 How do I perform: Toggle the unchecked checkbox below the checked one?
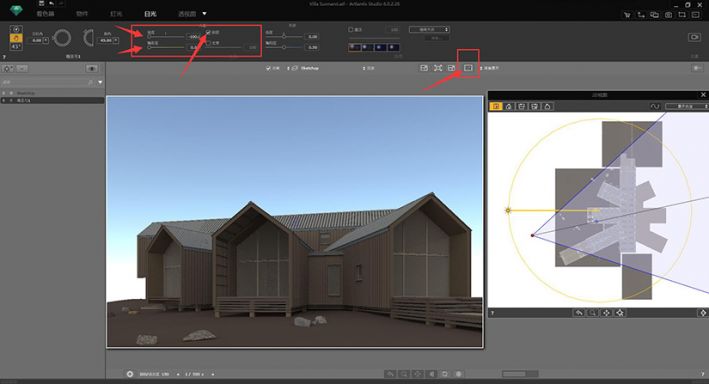coord(208,43)
